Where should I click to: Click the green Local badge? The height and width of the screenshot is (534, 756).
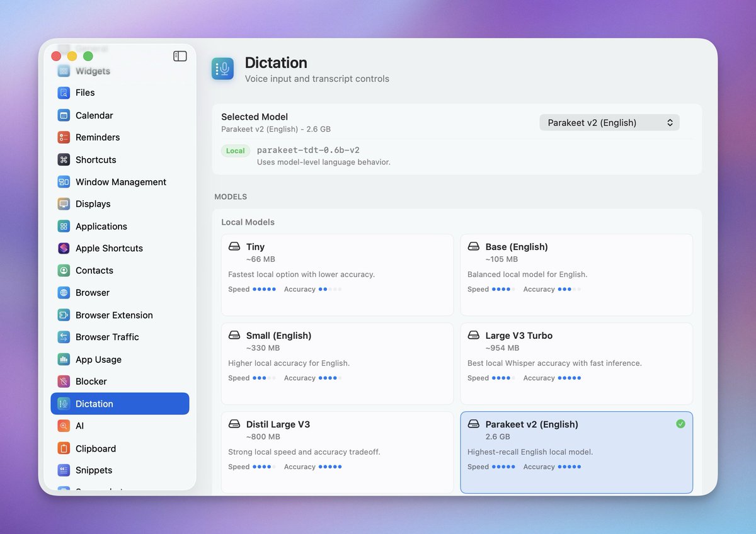coord(236,151)
